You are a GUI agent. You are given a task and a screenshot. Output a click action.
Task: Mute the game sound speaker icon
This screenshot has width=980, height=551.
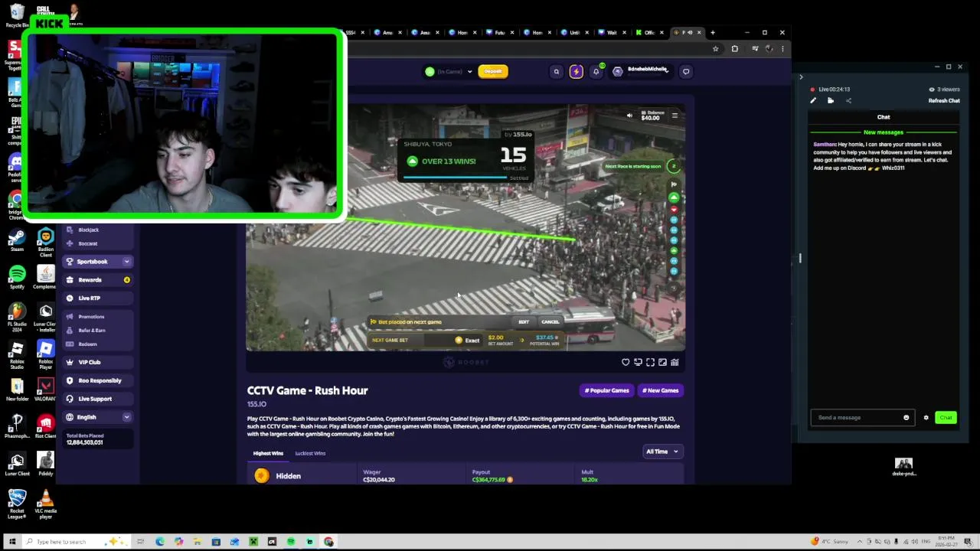pyautogui.click(x=629, y=116)
